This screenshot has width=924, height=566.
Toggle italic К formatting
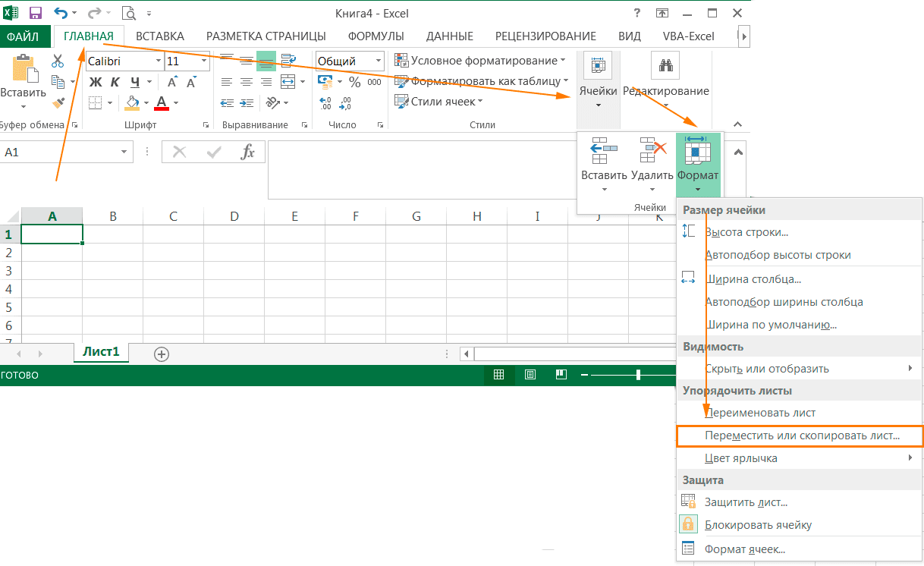[115, 82]
